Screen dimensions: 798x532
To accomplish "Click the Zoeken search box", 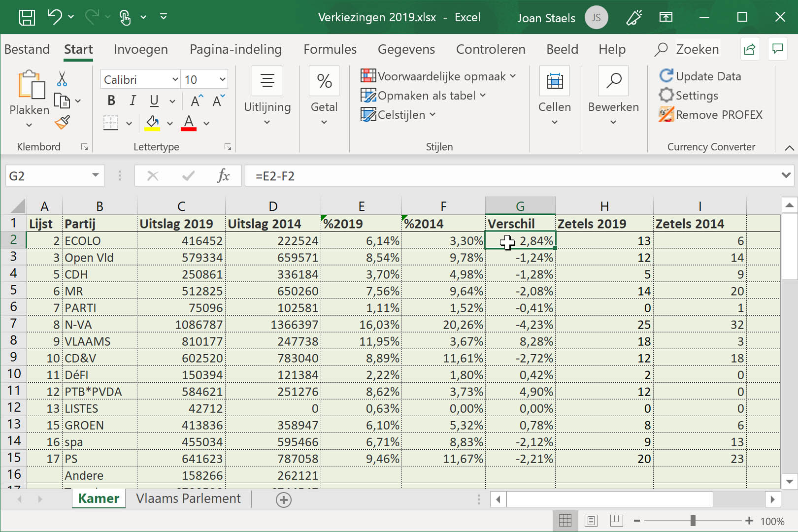I will point(687,49).
